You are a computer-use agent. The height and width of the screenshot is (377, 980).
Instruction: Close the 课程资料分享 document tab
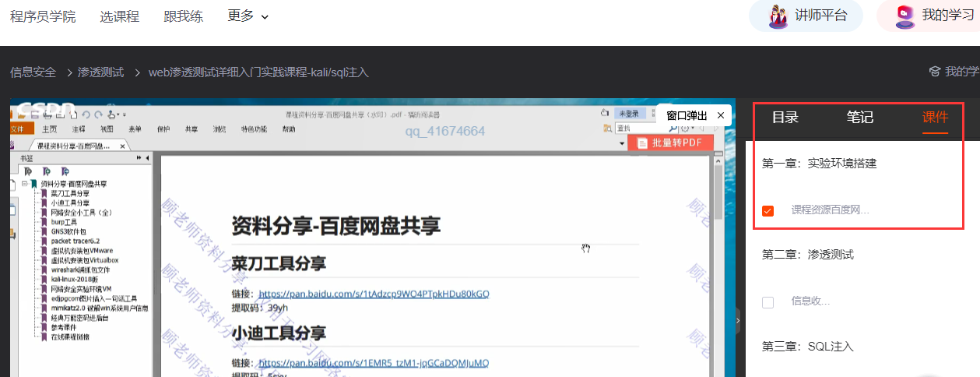122,146
